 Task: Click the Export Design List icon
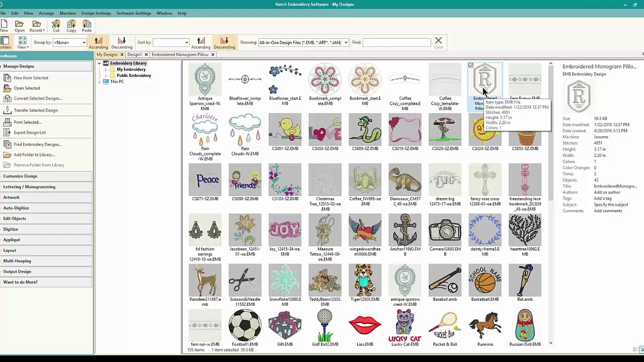coord(7,133)
